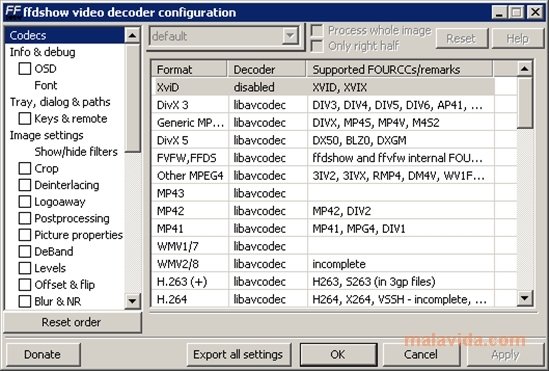549x371 pixels.
Task: Open Info & debug page
Action: (x=42, y=52)
